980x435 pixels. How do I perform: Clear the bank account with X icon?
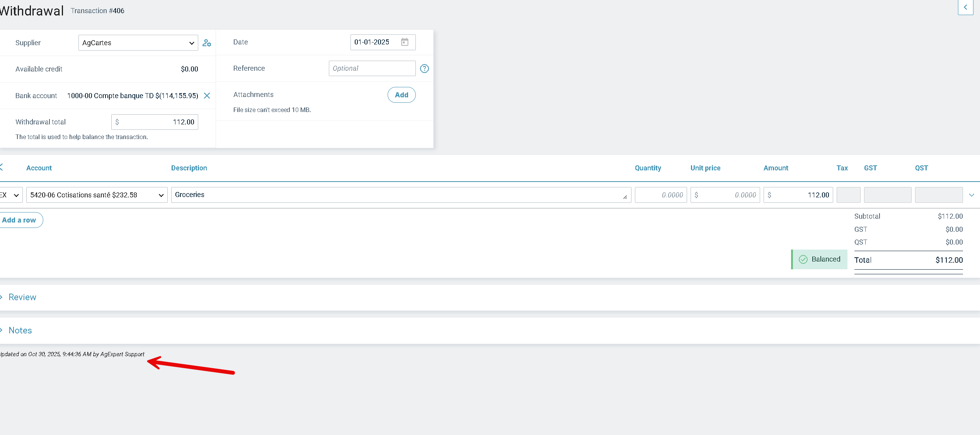coord(207,95)
